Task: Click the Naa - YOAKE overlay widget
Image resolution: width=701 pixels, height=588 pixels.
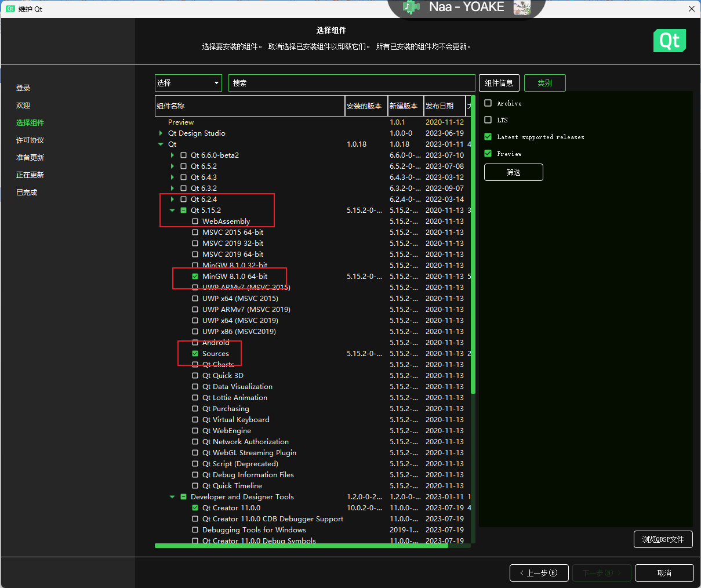Action: [x=467, y=8]
